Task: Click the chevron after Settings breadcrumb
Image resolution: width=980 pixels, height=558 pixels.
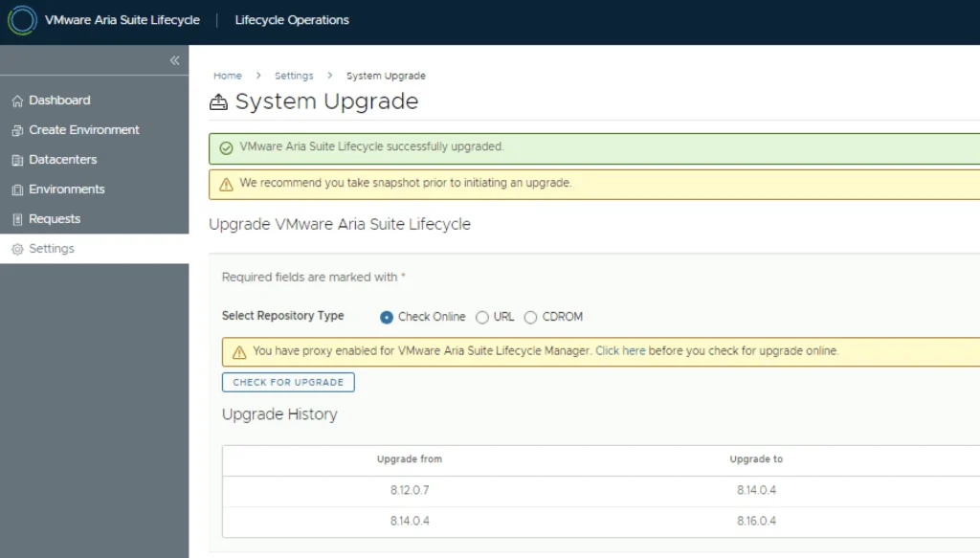Action: (x=330, y=76)
